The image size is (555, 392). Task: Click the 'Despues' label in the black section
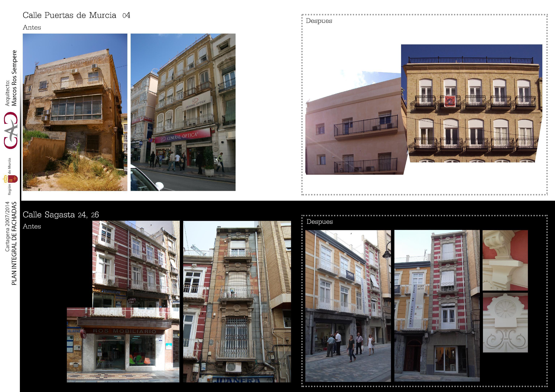point(320,222)
